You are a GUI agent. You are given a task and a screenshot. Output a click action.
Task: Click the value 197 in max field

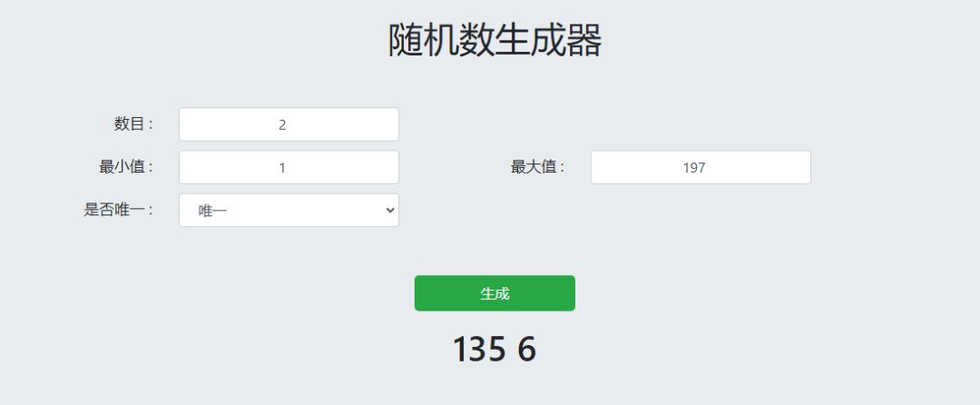click(x=694, y=168)
